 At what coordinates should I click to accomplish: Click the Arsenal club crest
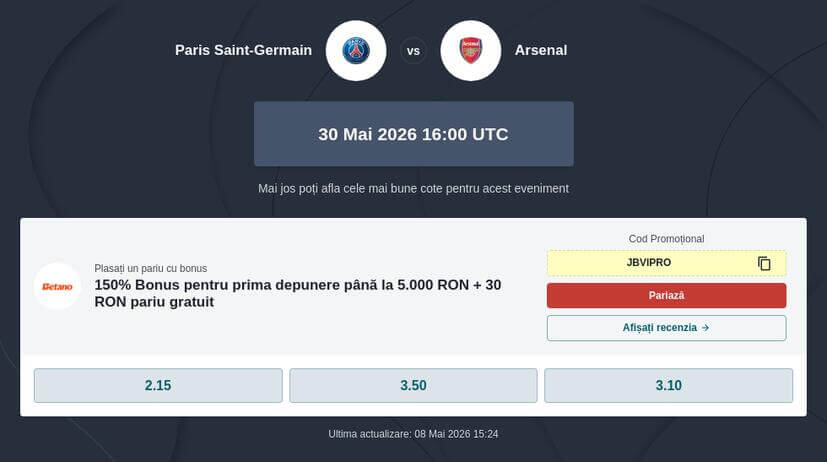click(x=470, y=51)
